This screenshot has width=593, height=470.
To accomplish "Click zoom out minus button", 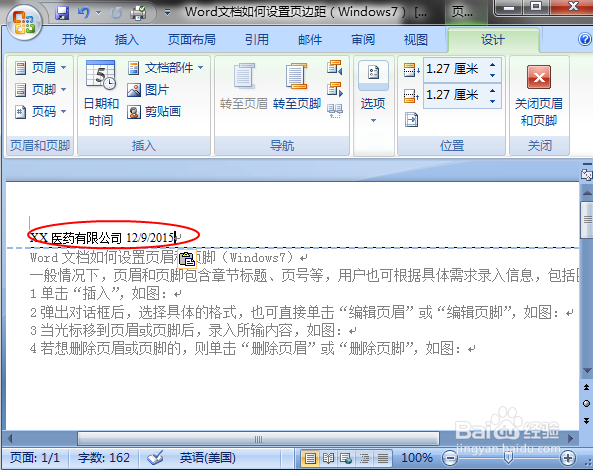I will 450,458.
